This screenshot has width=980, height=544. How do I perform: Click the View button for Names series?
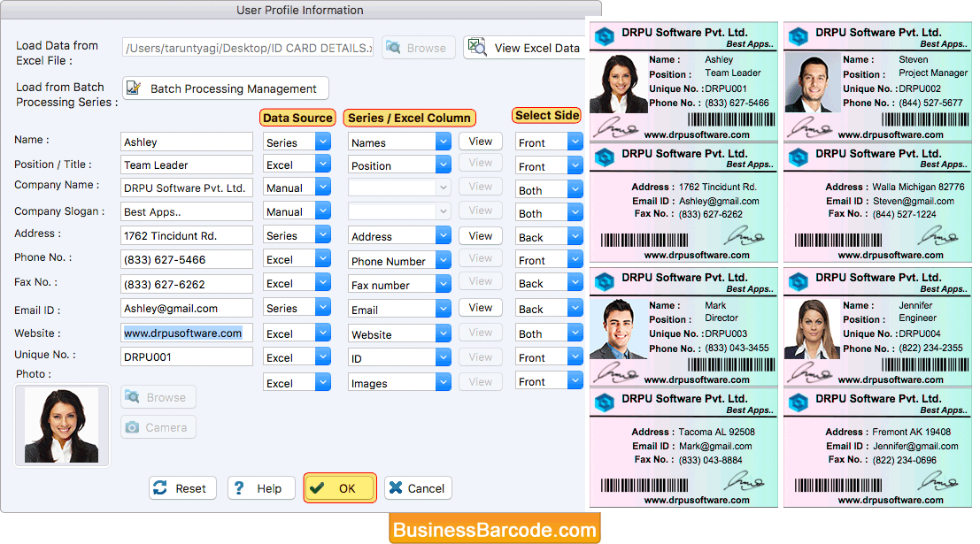tap(480, 142)
